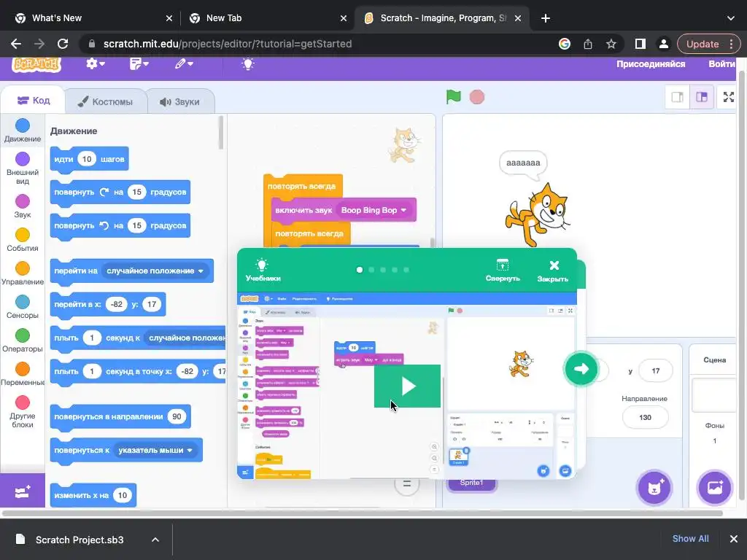Switch to the Костюмы tab
The height and width of the screenshot is (560, 747).
[105, 101]
